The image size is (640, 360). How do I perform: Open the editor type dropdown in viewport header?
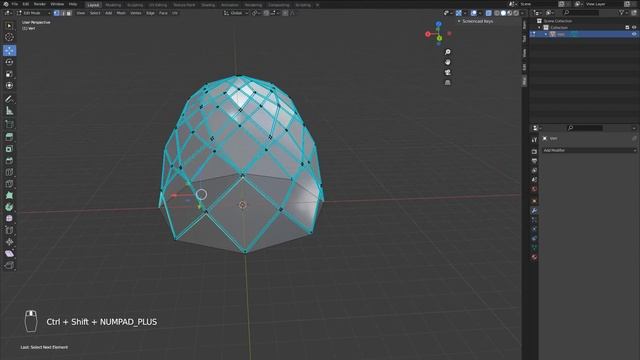click(8, 13)
